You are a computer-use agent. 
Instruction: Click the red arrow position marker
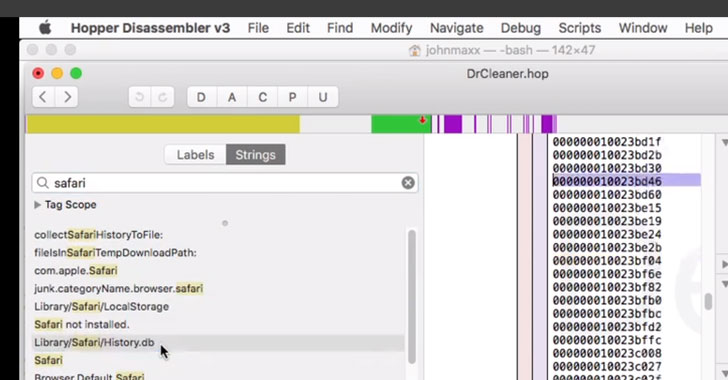coord(422,120)
